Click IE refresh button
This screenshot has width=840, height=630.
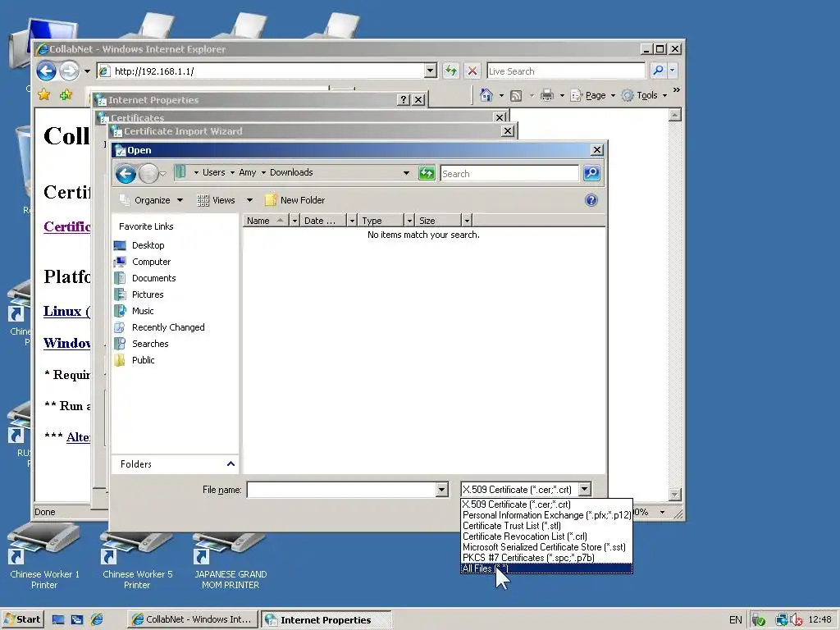tap(451, 71)
